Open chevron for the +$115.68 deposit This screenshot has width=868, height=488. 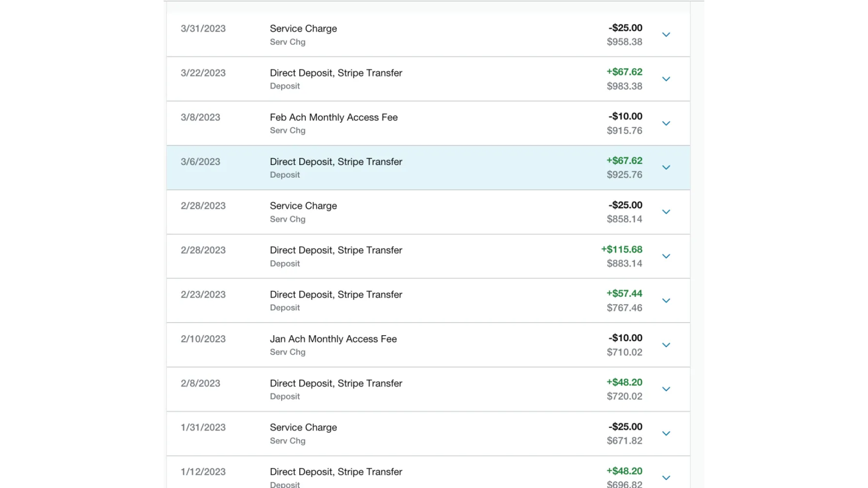tap(666, 256)
